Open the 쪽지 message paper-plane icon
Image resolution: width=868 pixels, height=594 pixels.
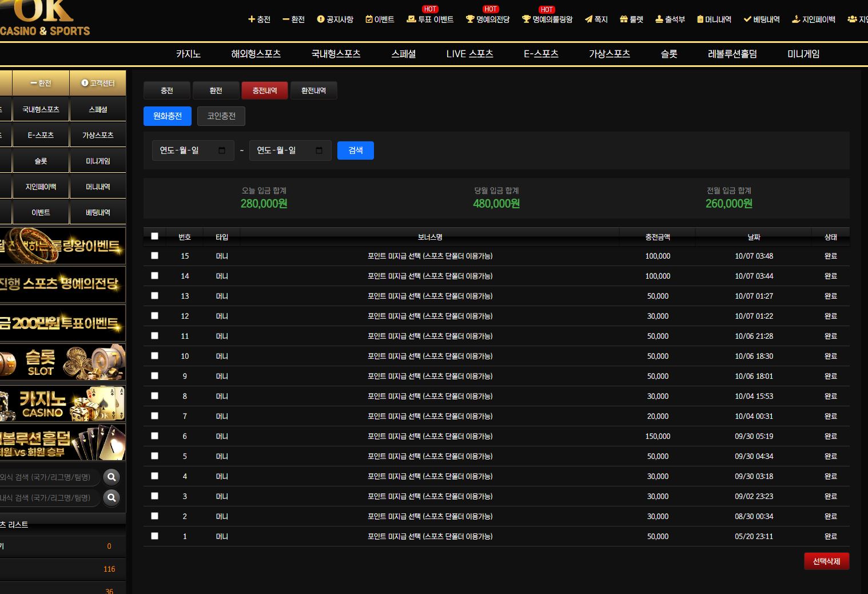point(588,19)
